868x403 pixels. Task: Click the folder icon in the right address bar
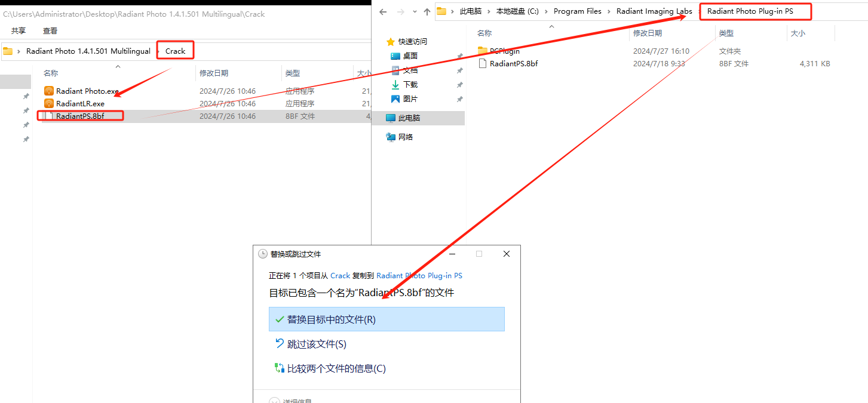click(441, 11)
